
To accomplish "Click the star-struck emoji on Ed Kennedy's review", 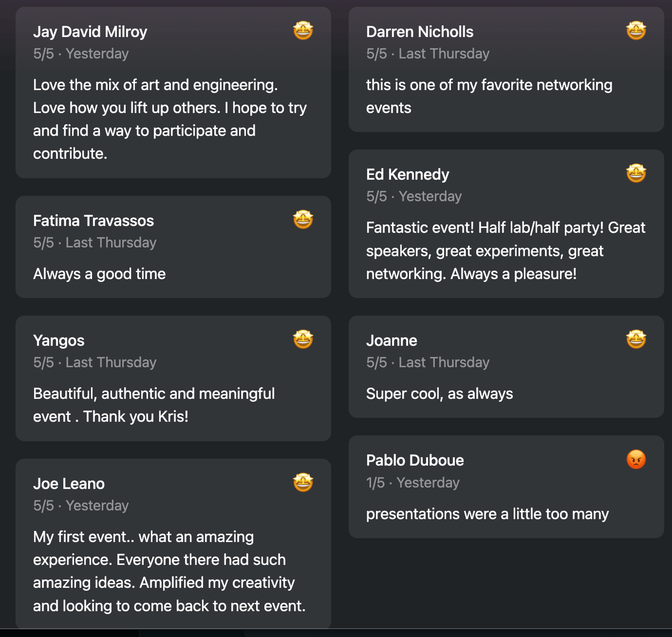I will 636,174.
